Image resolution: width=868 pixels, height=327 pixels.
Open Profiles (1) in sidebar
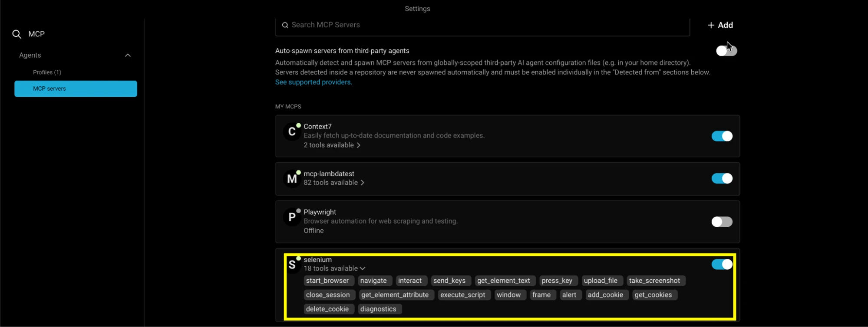47,72
